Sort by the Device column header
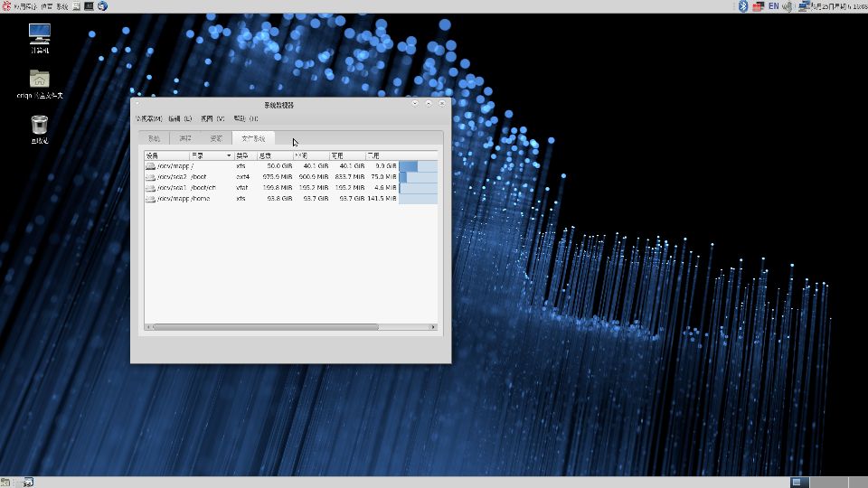 166,155
